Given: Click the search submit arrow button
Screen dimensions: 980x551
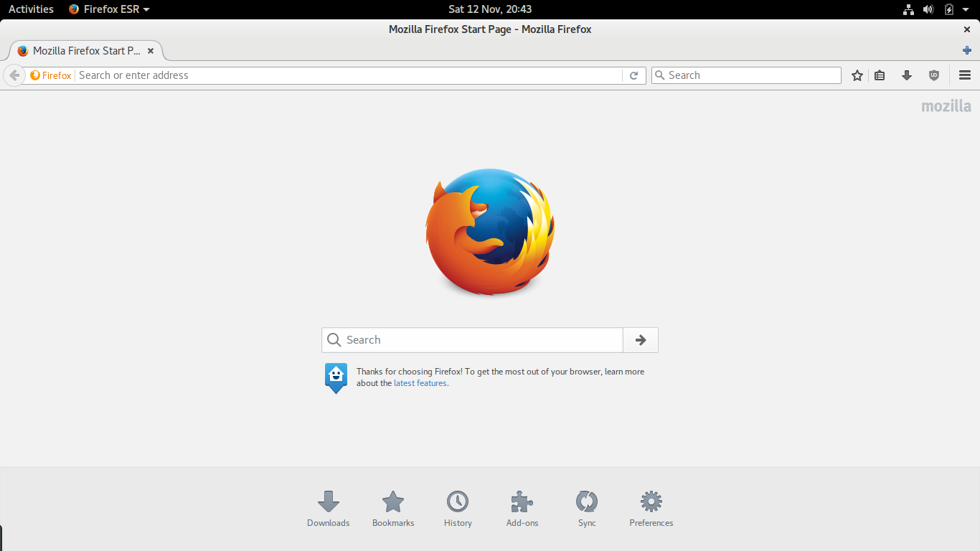Looking at the screenshot, I should (641, 340).
